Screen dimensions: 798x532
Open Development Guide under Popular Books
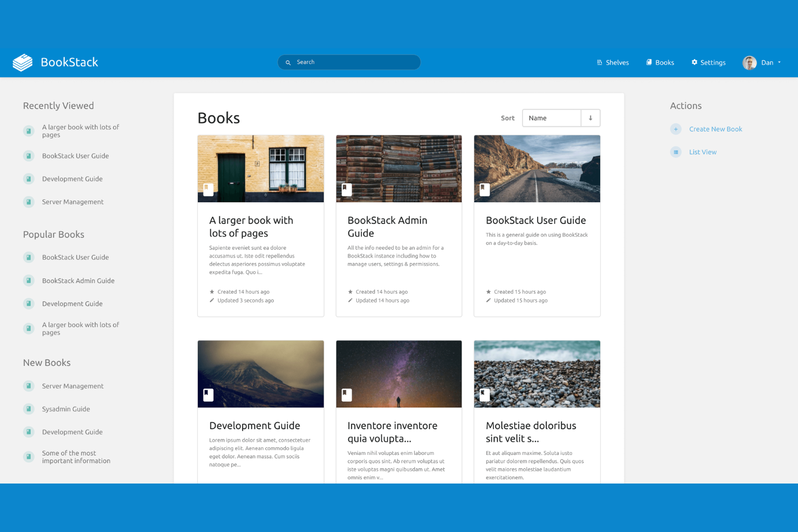[x=72, y=304]
